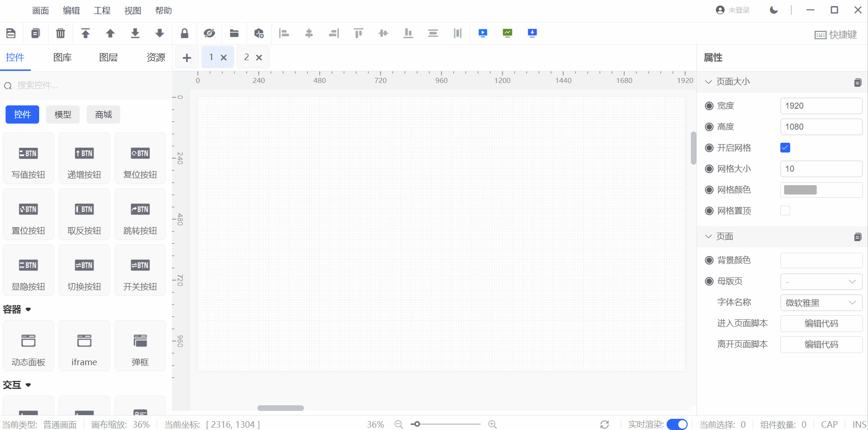The image size is (868, 430).
Task: Switch to the 图层 tab
Action: [x=108, y=57]
